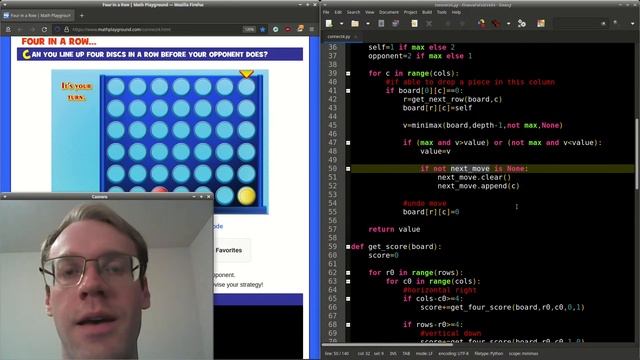Open the color chooser icon in Geany
Screen dimensions: 640x360
pos(541,24)
